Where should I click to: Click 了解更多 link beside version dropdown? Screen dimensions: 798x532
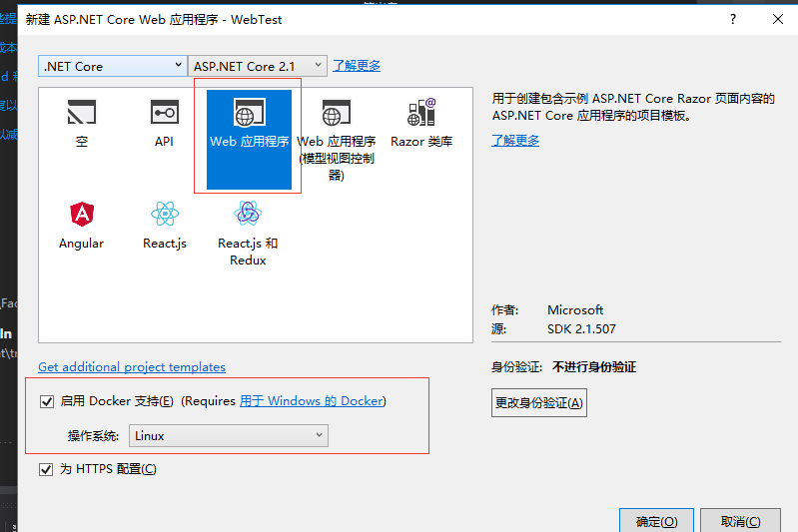pos(357,66)
